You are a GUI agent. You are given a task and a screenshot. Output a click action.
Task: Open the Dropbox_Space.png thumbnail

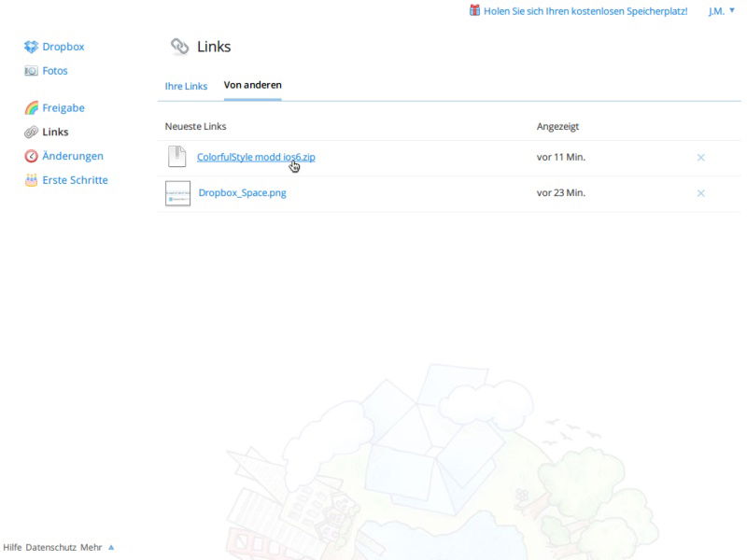(x=177, y=193)
